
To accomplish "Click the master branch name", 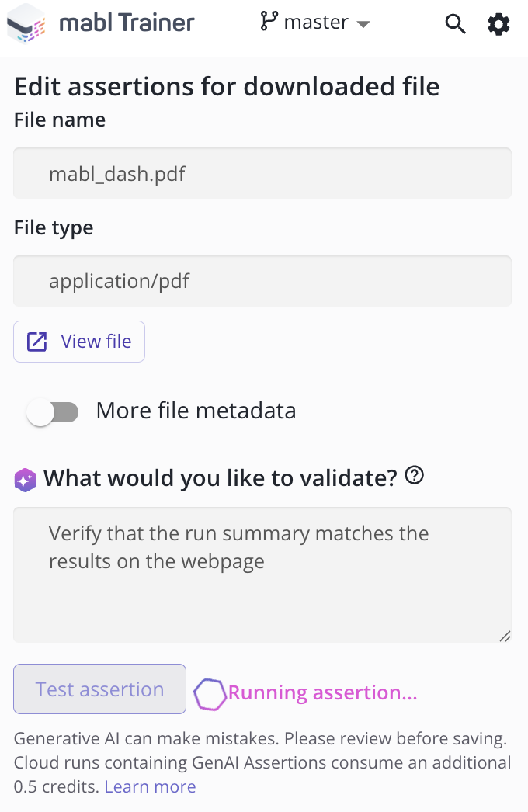I will click(315, 23).
